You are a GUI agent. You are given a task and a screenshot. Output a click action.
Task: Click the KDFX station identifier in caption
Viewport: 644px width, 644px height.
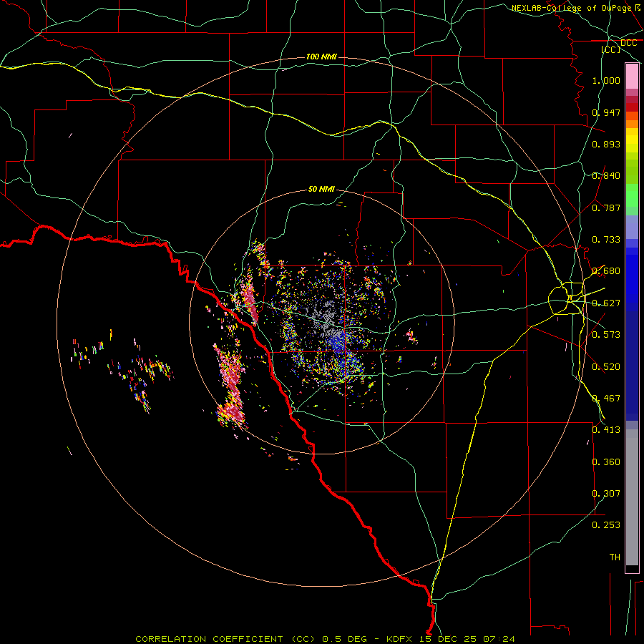400,639
